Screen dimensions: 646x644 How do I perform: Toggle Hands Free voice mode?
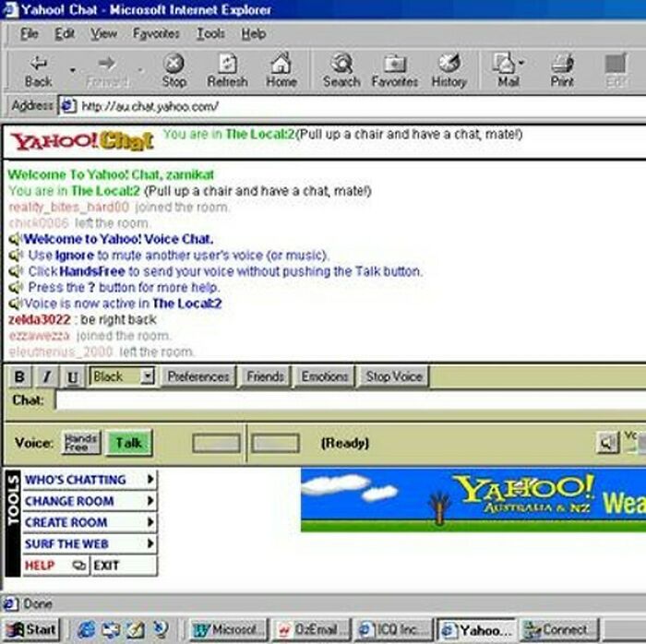[x=81, y=443]
